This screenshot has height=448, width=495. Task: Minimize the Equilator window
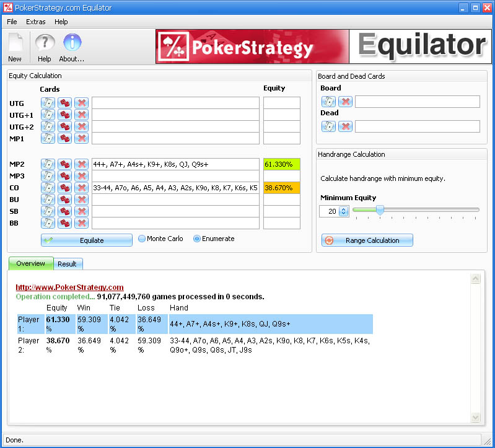point(463,8)
